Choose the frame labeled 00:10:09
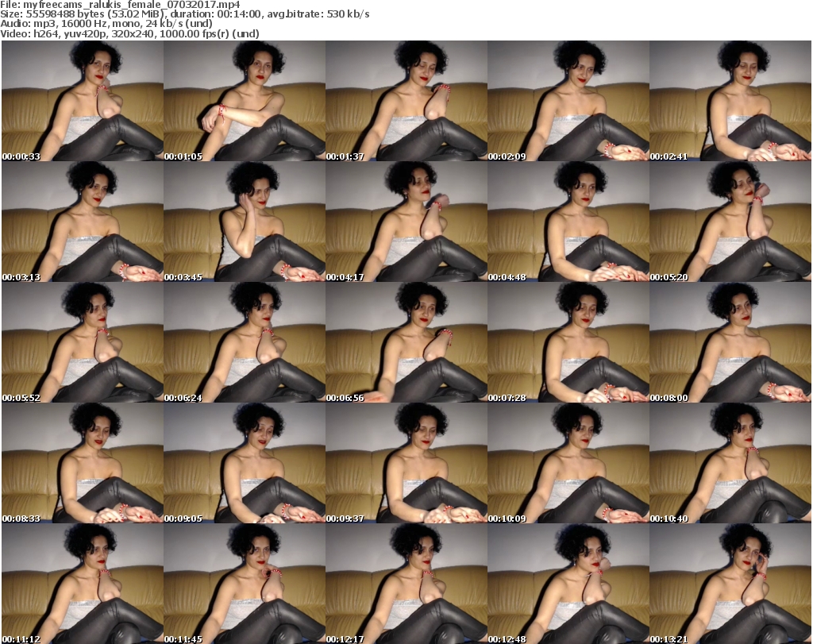Screen dimensions: 813x644 568,463
